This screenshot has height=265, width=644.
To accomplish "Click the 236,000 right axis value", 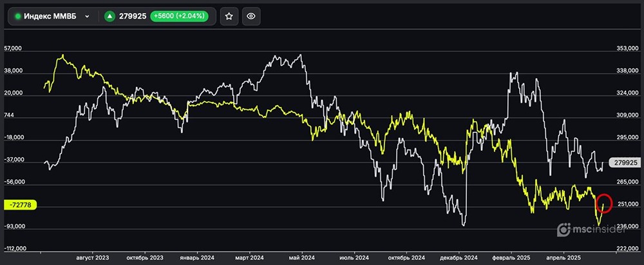I will tap(628, 226).
